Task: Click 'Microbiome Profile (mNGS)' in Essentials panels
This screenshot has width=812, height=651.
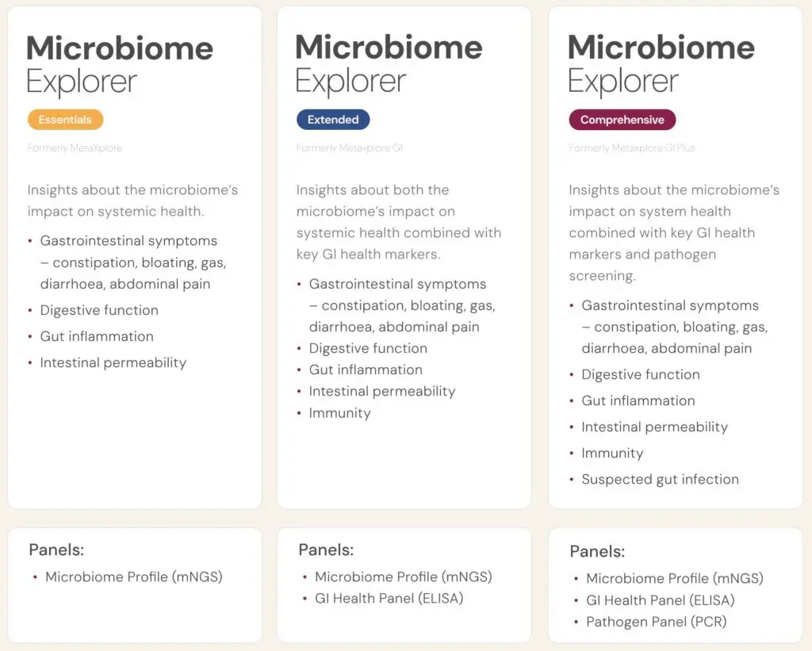Action: tap(133, 577)
